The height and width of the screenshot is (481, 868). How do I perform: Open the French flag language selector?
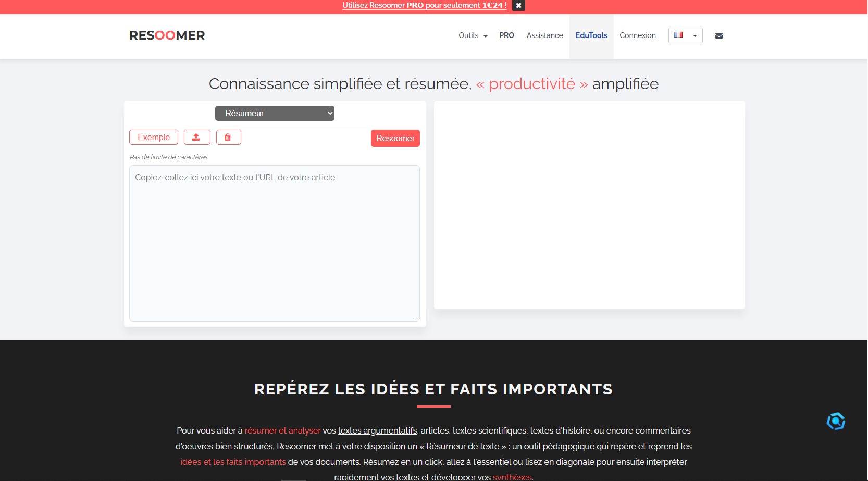click(685, 35)
